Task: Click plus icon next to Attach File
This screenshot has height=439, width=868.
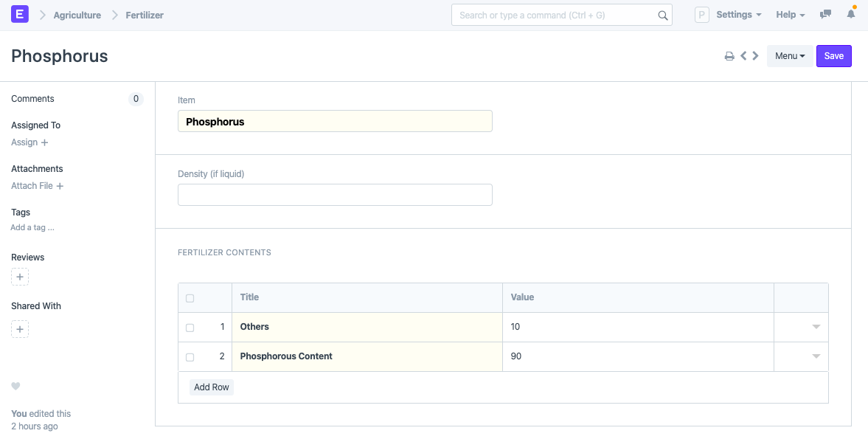Action: click(x=60, y=186)
